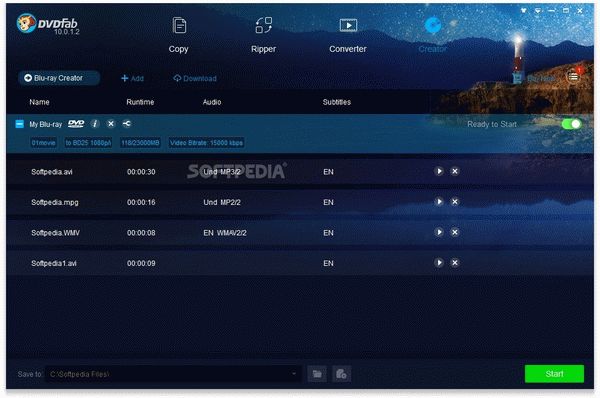The image size is (600, 398).
Task: Open audio Und MP3/2 for Softpedia.avi
Action: point(222,172)
